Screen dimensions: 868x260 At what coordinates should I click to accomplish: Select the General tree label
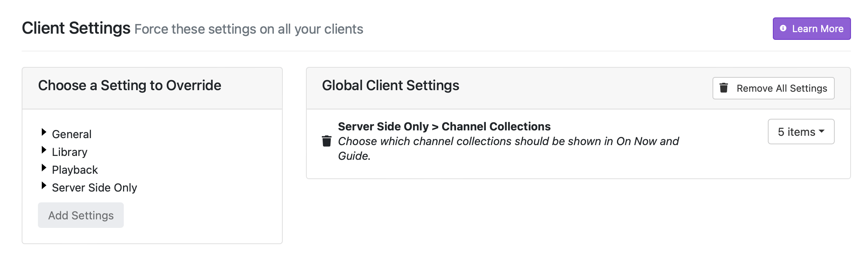[x=72, y=134]
